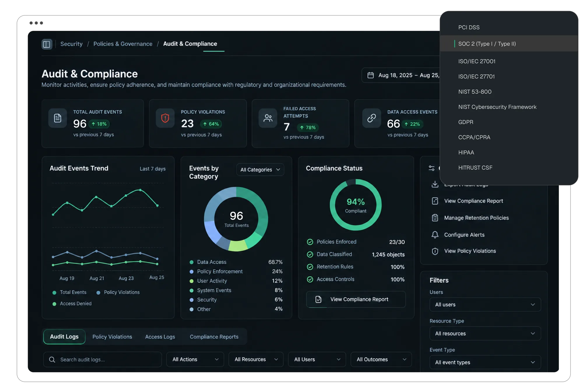This screenshot has width=583, height=392.
Task: Click the View Compliance Report button
Action: pyautogui.click(x=356, y=299)
